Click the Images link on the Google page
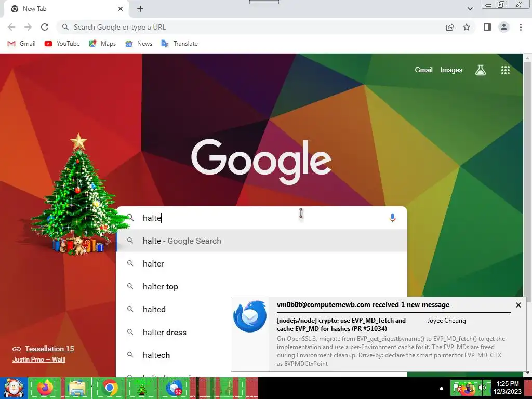Viewport: 532px width, 399px height. point(451,70)
